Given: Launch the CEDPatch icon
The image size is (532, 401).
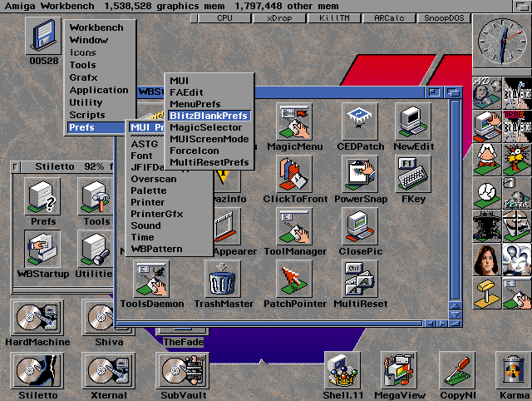Looking at the screenshot, I should (x=360, y=121).
